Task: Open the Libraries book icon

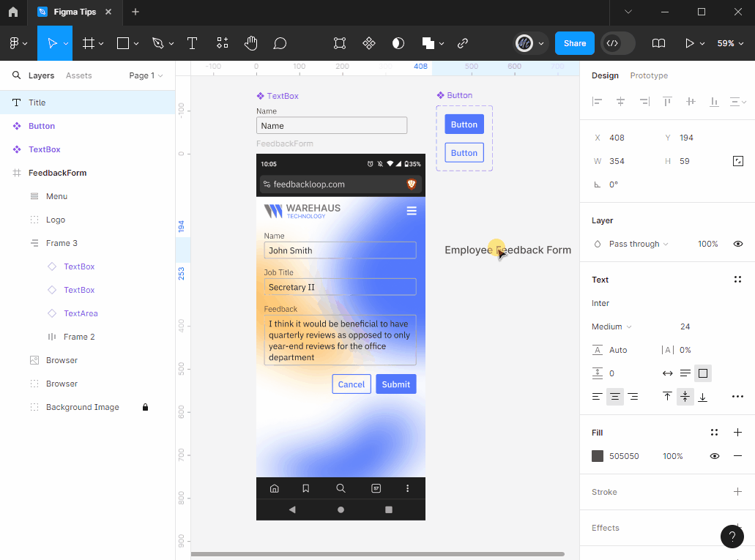Action: (x=658, y=43)
